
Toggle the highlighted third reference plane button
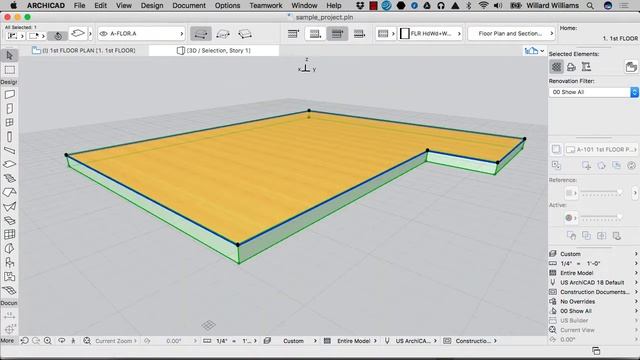click(337, 34)
